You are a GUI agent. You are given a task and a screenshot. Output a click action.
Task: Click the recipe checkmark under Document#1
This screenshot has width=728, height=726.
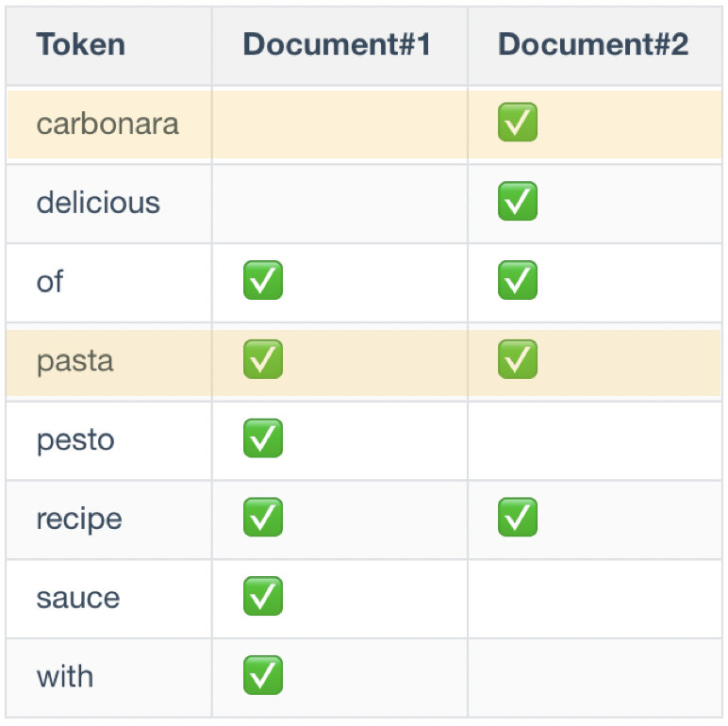tap(263, 517)
